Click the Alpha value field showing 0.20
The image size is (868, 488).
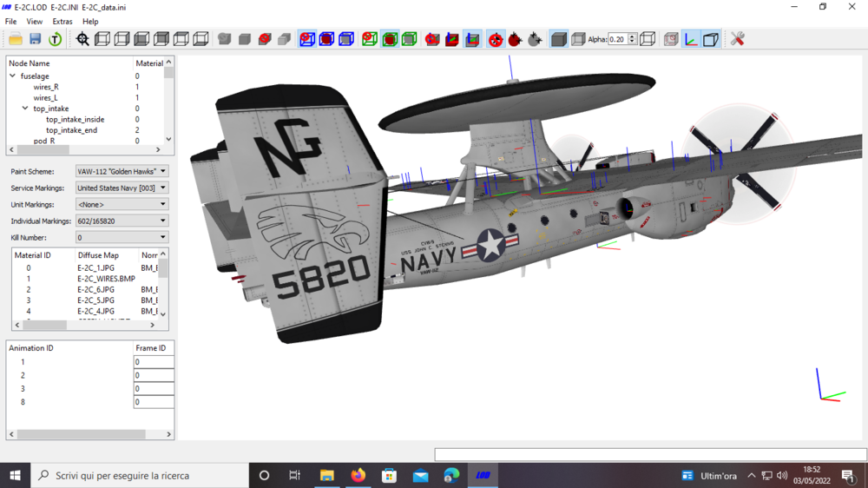click(x=618, y=39)
